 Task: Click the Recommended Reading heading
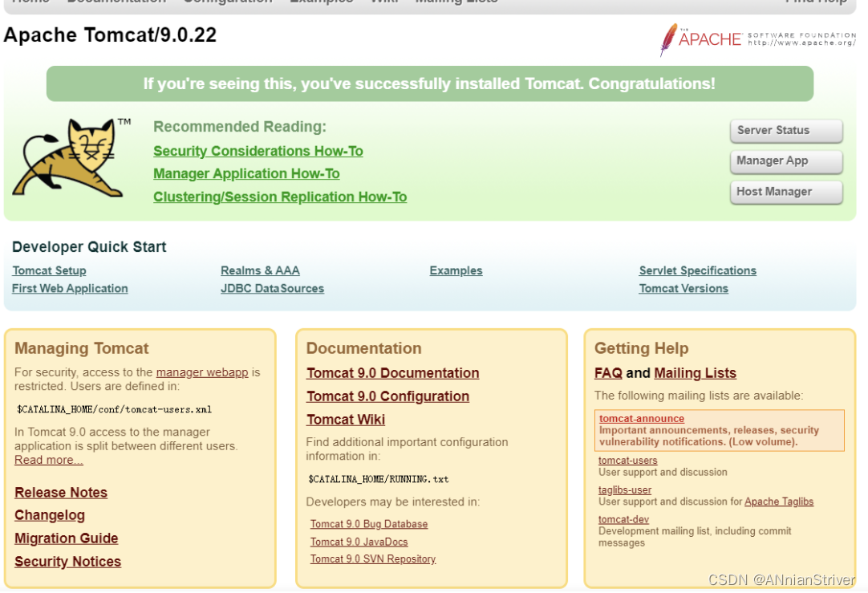click(240, 127)
